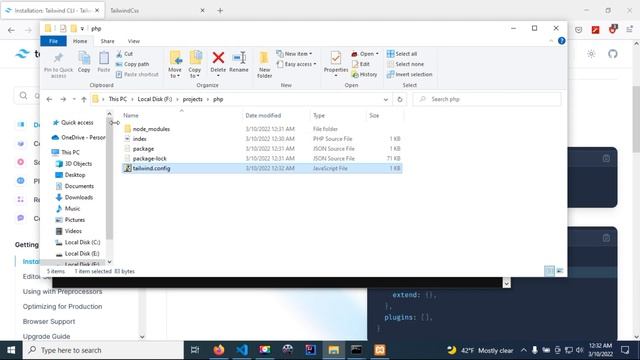Open 'Optimizing for Production' docs link
The image size is (640, 360).
[x=62, y=307]
